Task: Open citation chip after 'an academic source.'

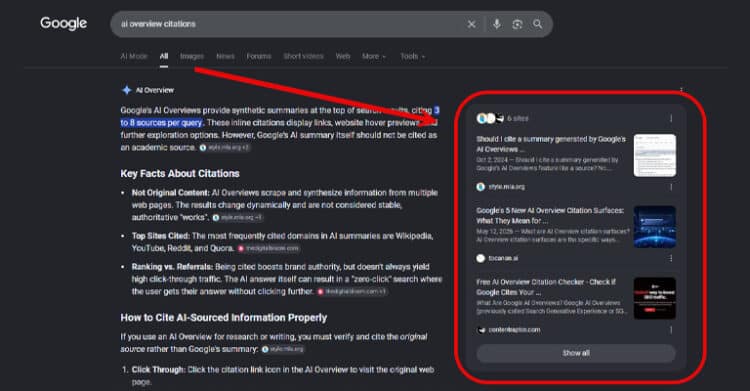Action: [x=224, y=147]
